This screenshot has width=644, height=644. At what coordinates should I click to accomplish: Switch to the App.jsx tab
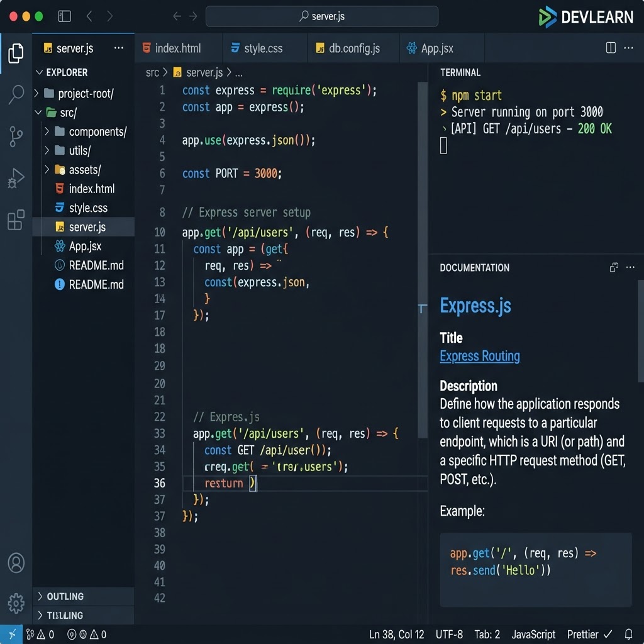pos(442,48)
